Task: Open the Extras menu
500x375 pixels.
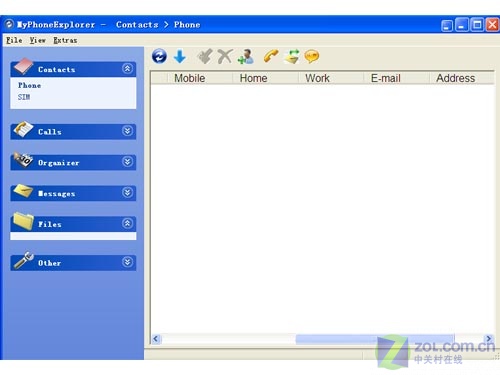Action: (x=65, y=40)
